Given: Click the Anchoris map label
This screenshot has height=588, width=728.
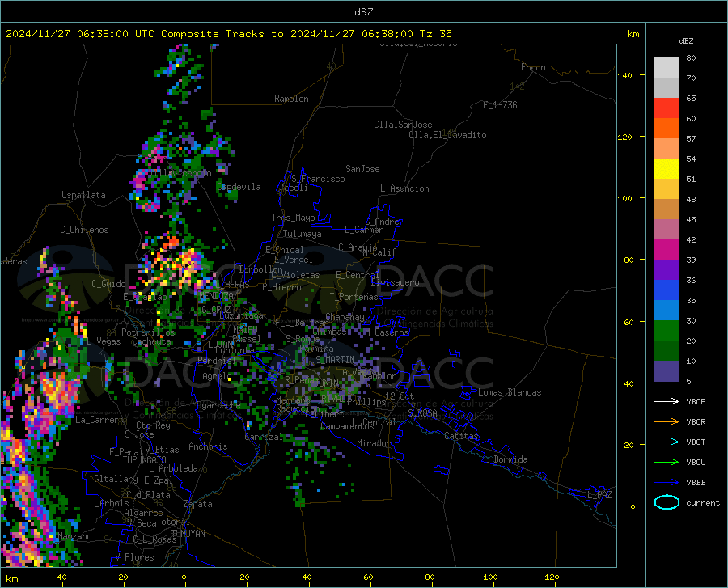Looking at the screenshot, I should click(208, 446).
